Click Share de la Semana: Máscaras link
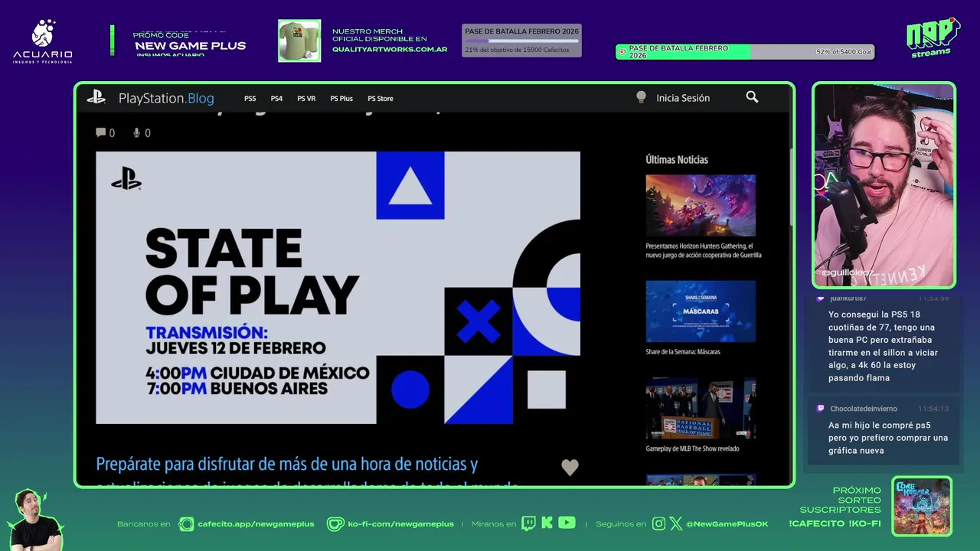The height and width of the screenshot is (551, 980). pyautogui.click(x=683, y=352)
